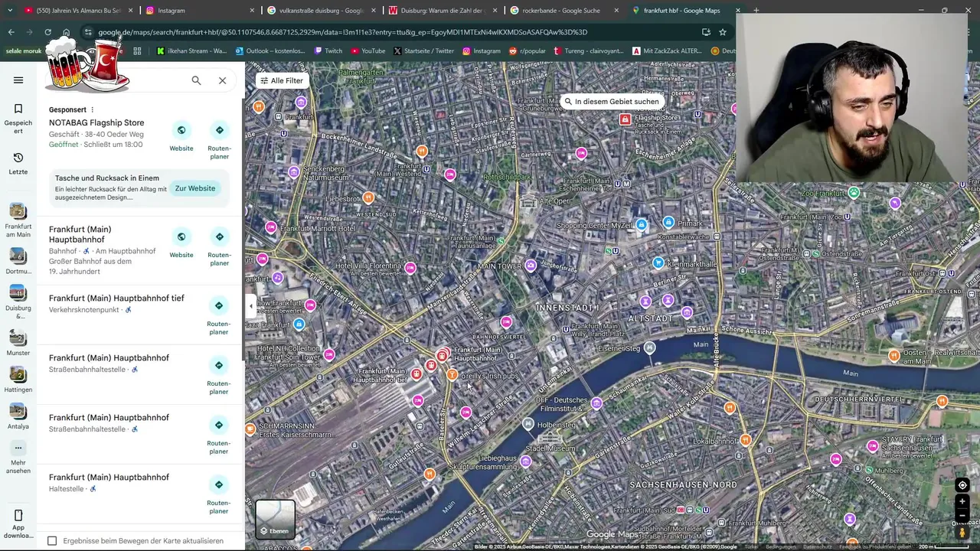Open the Google Maps hamburger menu
This screenshot has height=551, width=980.
(18, 80)
